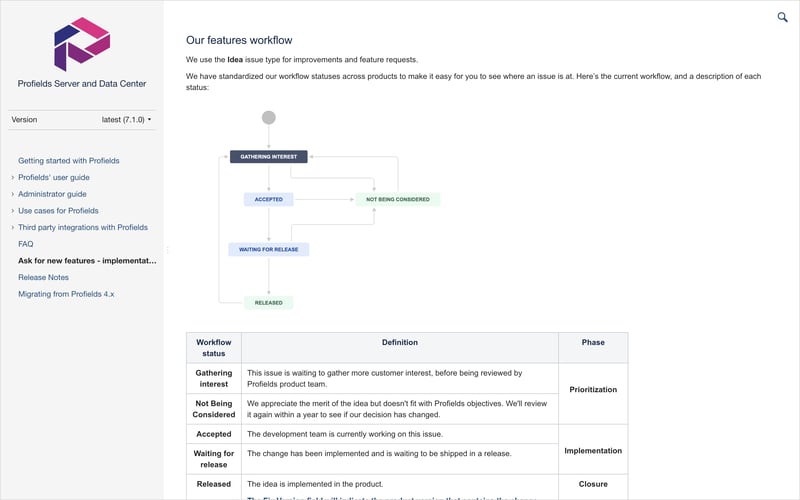The width and height of the screenshot is (800, 500).
Task: Click the Accepted status in diagram
Action: coord(268,199)
